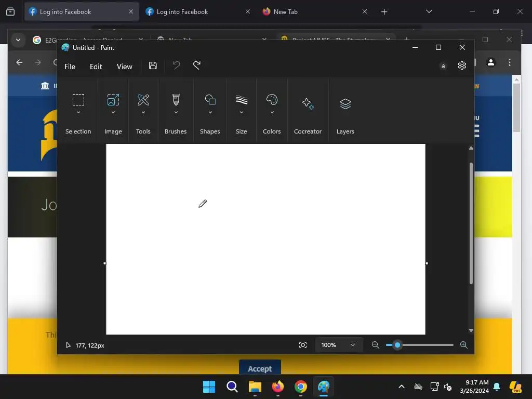Open notifications bell in taskbar
The image size is (532, 399).
point(497,387)
